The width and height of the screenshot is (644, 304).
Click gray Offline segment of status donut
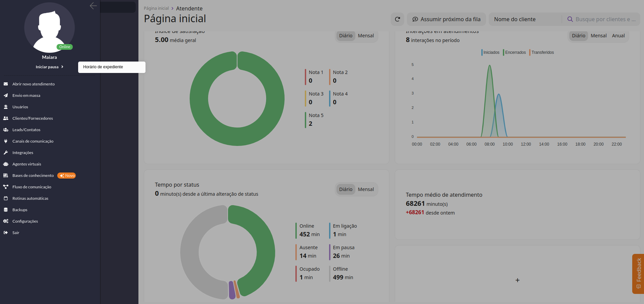tap(190, 252)
